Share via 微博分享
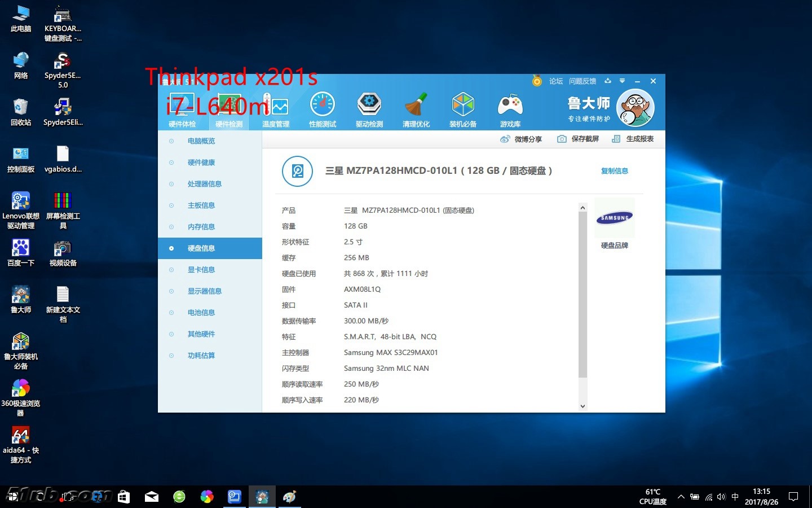The width and height of the screenshot is (812, 508). click(x=521, y=139)
